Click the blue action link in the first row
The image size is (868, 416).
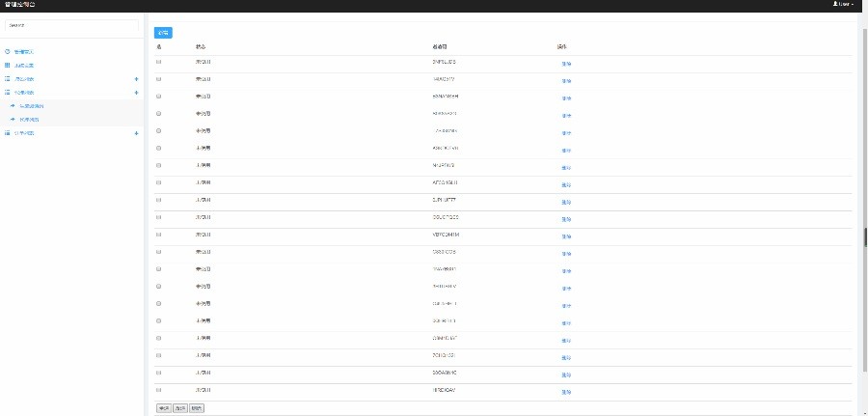(x=566, y=64)
